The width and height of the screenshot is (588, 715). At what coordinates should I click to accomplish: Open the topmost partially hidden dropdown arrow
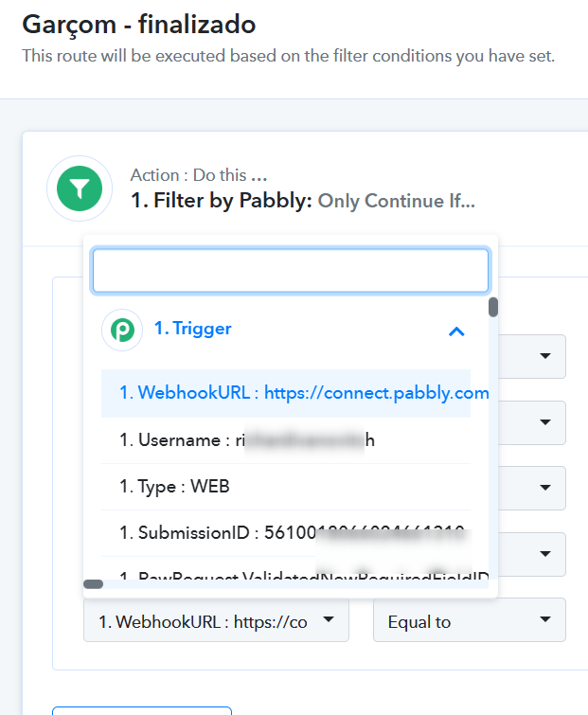click(545, 356)
